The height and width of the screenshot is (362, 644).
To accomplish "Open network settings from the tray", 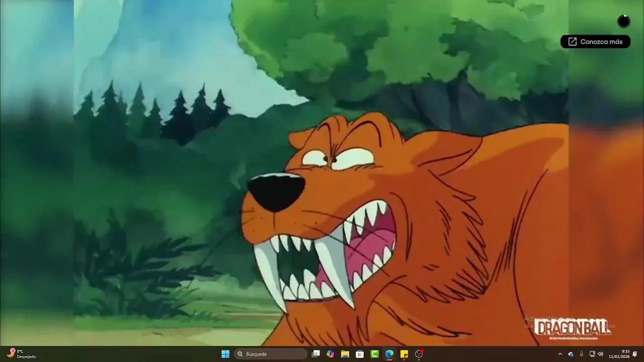I will pyautogui.click(x=592, y=354).
